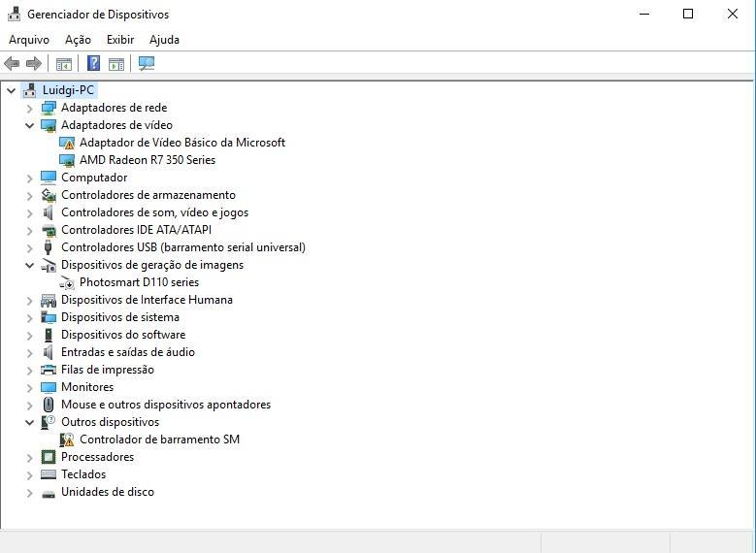The height and width of the screenshot is (553, 756).
Task: Click the AMD Radeon R7 350 icon
Action: coord(67,160)
